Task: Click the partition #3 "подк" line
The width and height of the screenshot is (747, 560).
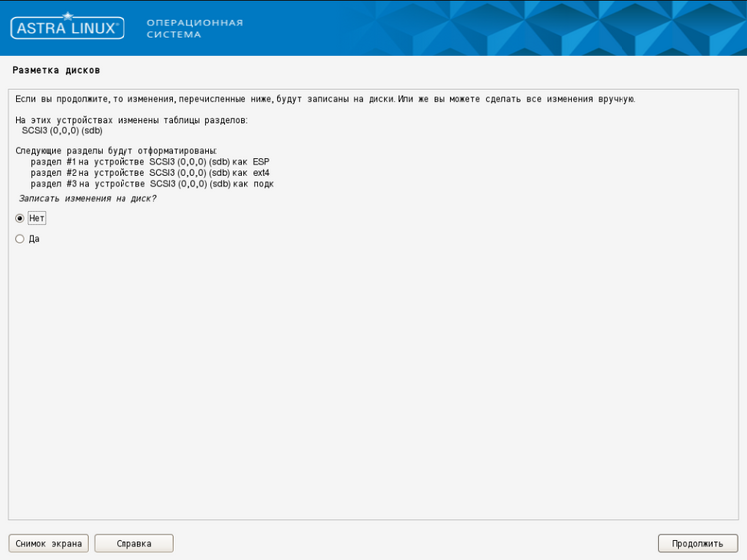Action: click(151, 184)
